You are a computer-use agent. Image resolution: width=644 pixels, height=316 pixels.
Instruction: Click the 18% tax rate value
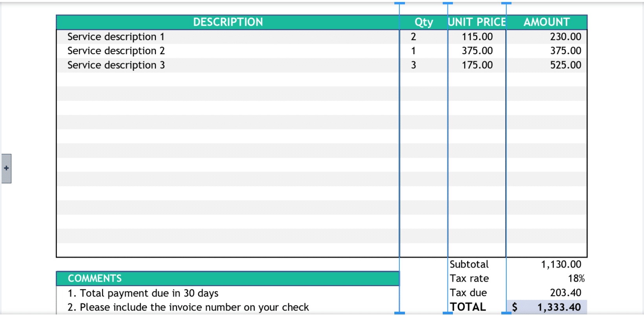pyautogui.click(x=576, y=279)
